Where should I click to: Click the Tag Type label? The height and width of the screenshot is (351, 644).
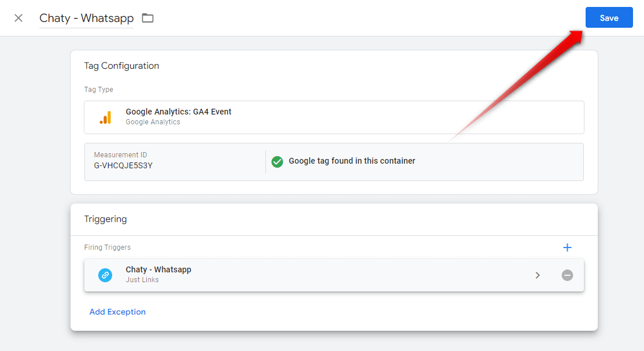[99, 90]
